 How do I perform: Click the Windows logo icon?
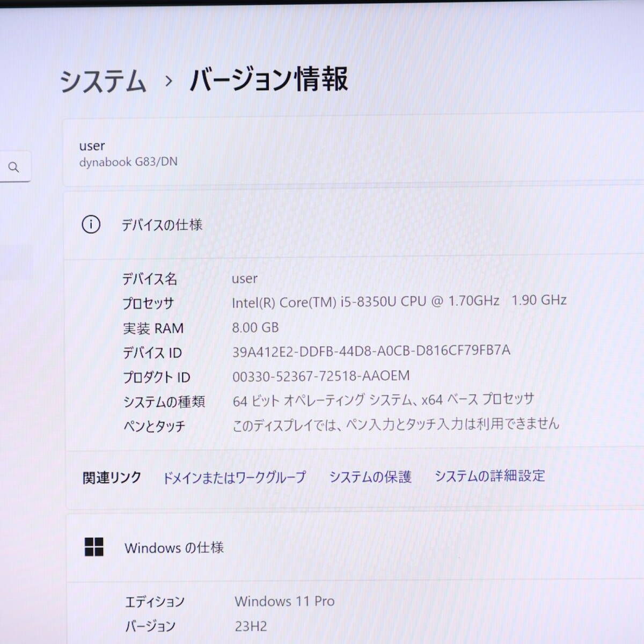94,547
